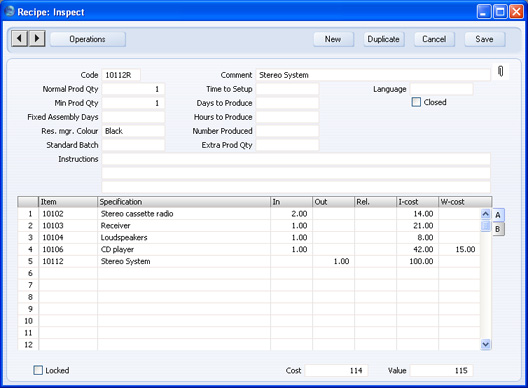Viewport: 528px width, 388px height.
Task: Click Out quantity 1.00 for Stereo System
Action: click(x=333, y=261)
